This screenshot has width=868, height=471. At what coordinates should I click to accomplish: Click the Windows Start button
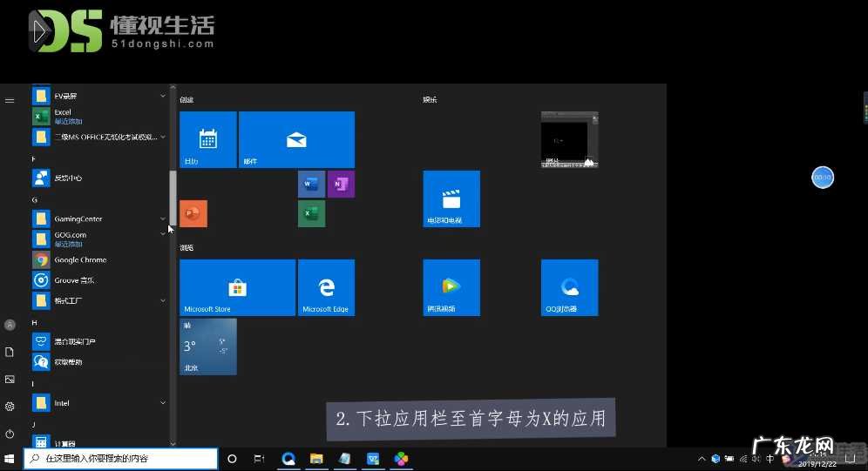click(x=10, y=459)
